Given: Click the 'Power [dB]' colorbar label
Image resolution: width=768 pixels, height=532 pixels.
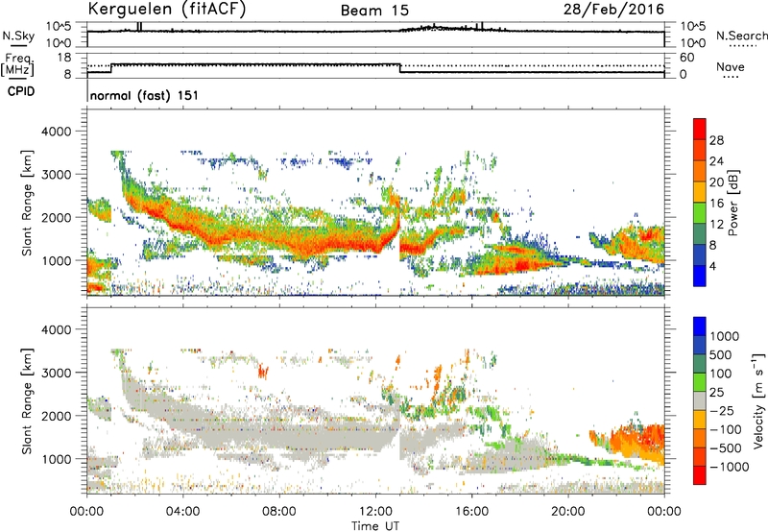Looking at the screenshot, I should [732, 203].
